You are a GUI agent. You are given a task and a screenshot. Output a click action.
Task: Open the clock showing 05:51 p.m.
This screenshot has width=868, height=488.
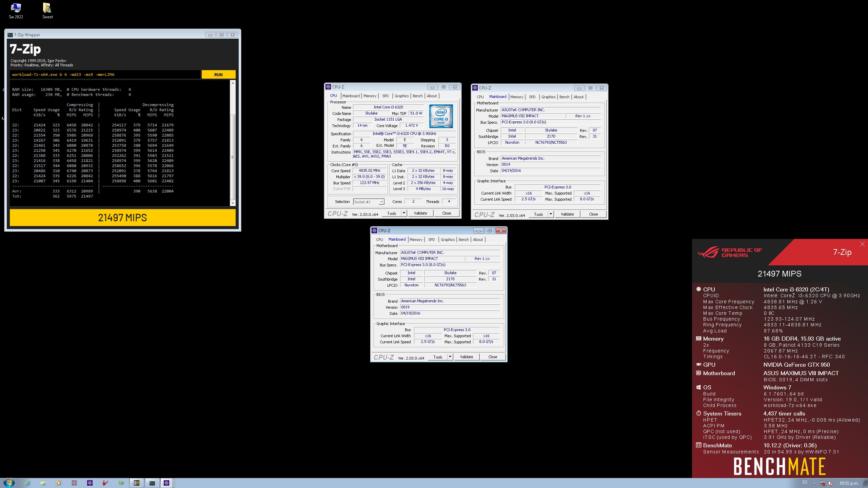tap(849, 483)
